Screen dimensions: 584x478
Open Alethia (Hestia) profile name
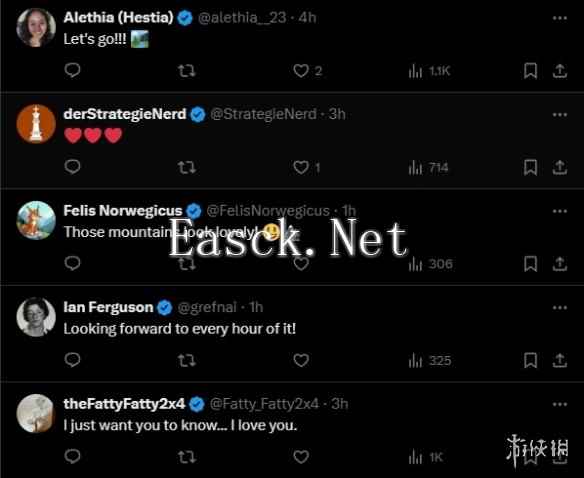point(118,17)
